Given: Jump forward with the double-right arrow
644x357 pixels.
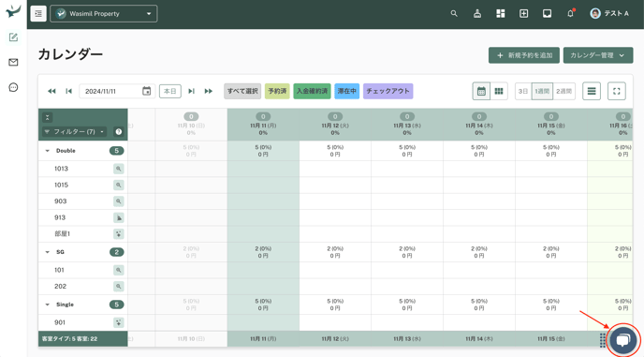Looking at the screenshot, I should point(208,91).
